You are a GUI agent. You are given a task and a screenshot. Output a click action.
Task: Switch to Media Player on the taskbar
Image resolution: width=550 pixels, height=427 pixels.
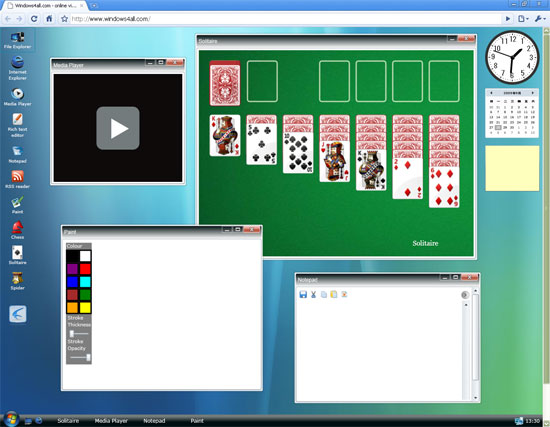(x=111, y=421)
